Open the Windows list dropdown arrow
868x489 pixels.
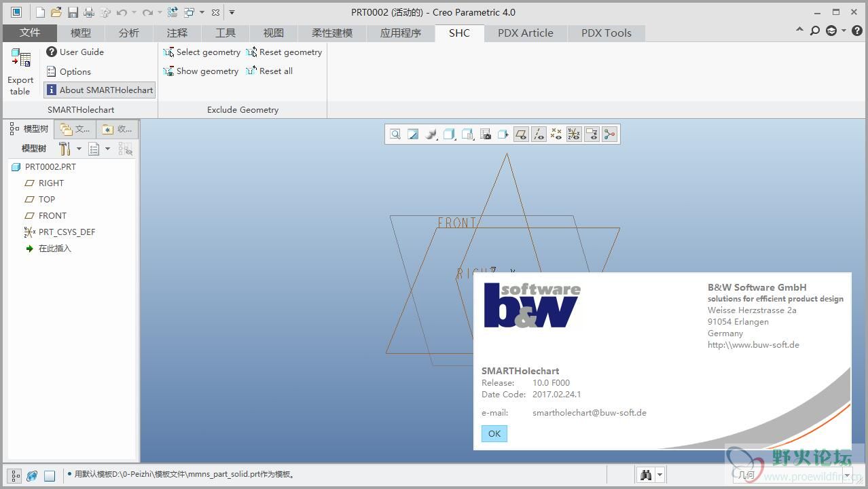click(x=202, y=12)
